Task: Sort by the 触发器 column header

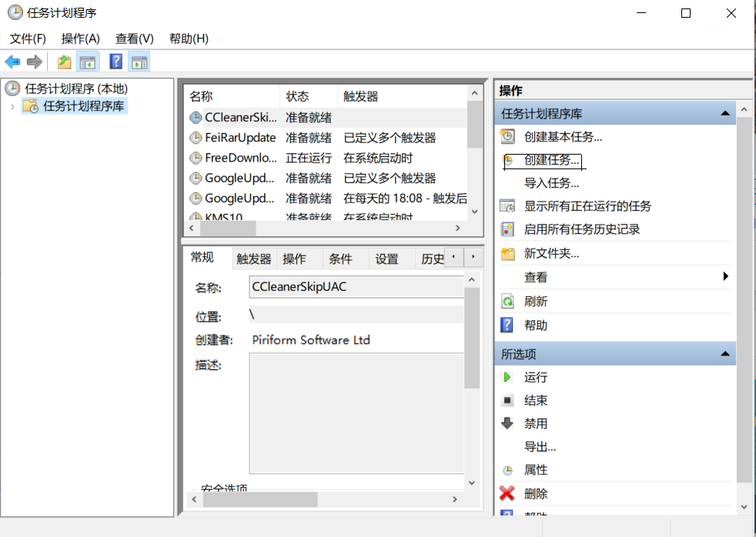Action: click(x=402, y=96)
